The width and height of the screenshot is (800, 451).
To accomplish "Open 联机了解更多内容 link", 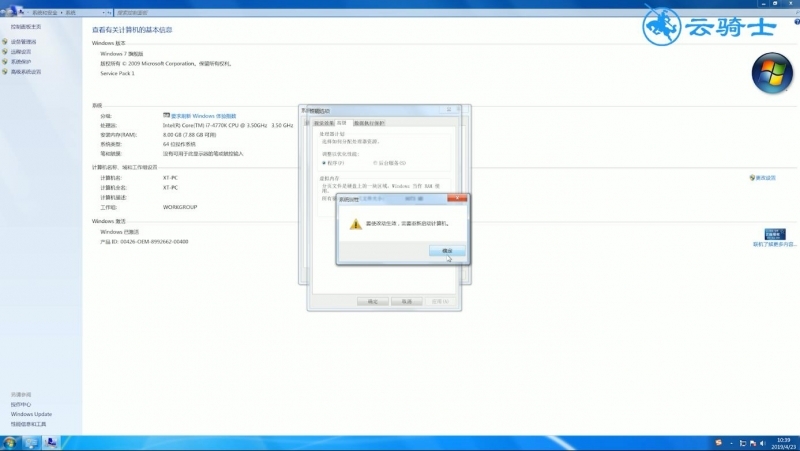I will click(x=774, y=244).
